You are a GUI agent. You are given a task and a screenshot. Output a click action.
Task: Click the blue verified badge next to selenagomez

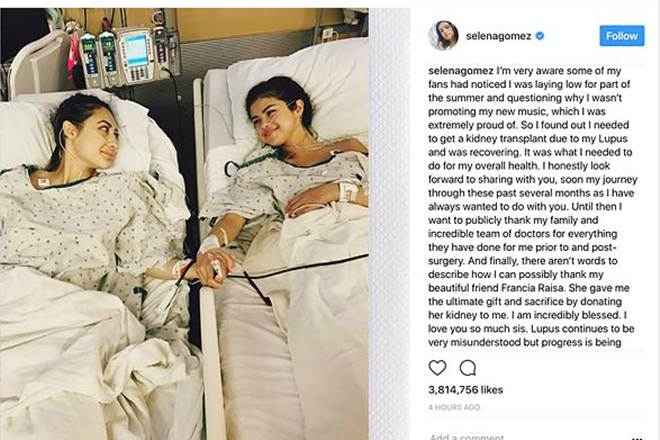point(540,36)
